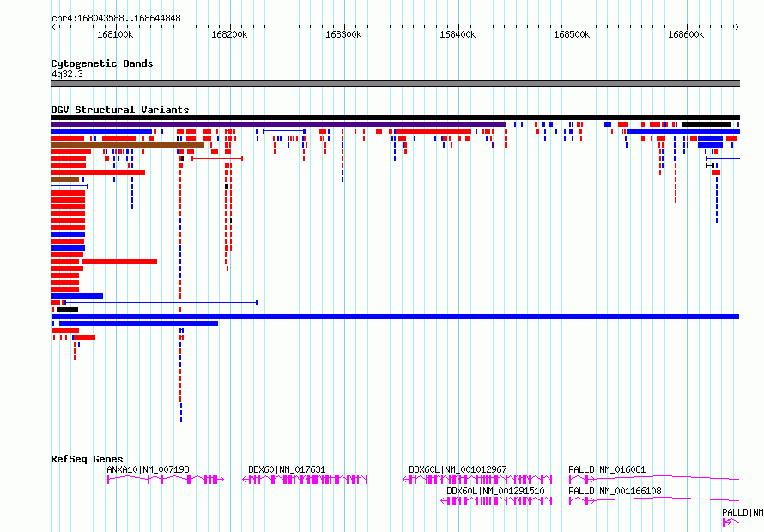Viewport: 764px width, 532px height.
Task: Click the full-width blue variant bar
Action: (395, 317)
